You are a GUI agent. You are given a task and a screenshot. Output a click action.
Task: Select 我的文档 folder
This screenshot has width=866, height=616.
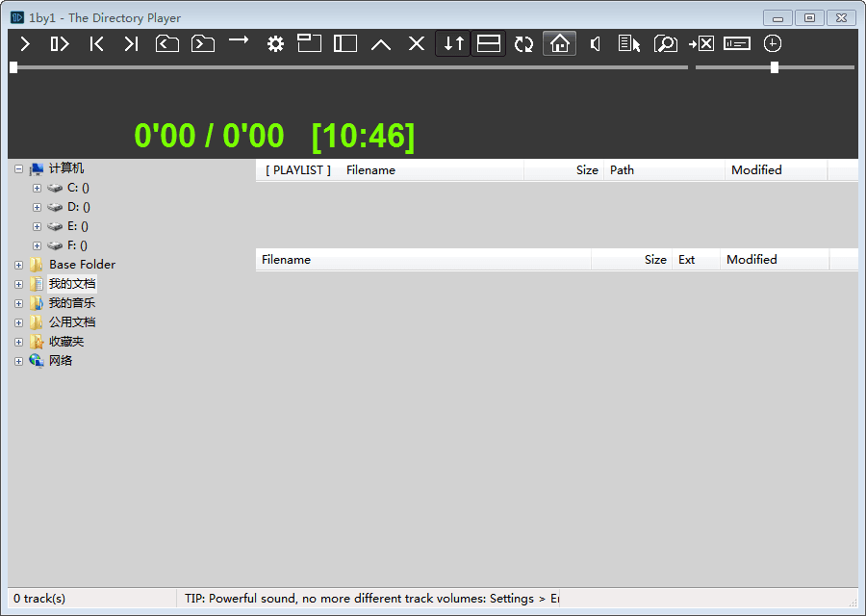(72, 284)
